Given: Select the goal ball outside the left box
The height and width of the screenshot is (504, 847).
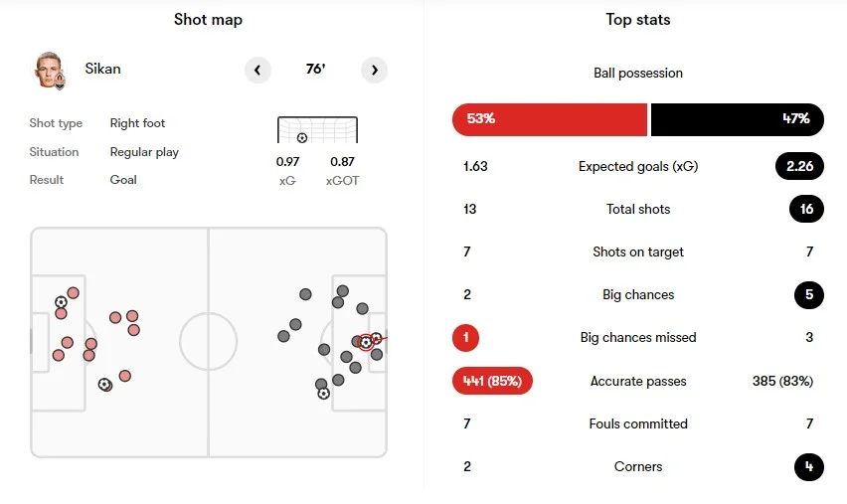Looking at the screenshot, I should pos(104,384).
